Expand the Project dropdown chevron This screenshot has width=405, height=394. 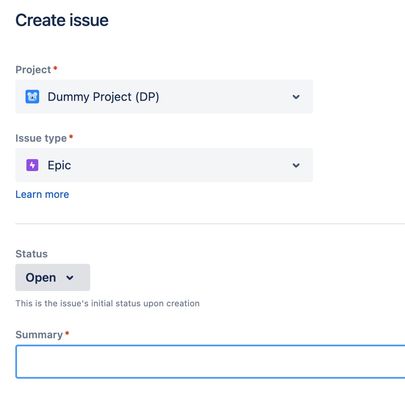[x=296, y=97]
